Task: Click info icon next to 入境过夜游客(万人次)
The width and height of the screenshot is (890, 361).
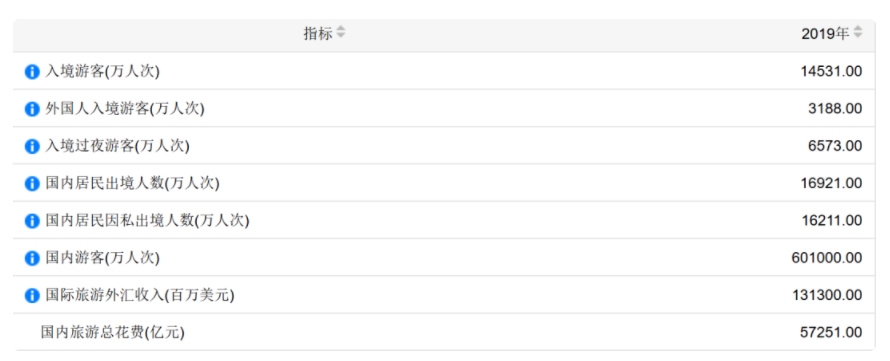Action: [x=32, y=146]
